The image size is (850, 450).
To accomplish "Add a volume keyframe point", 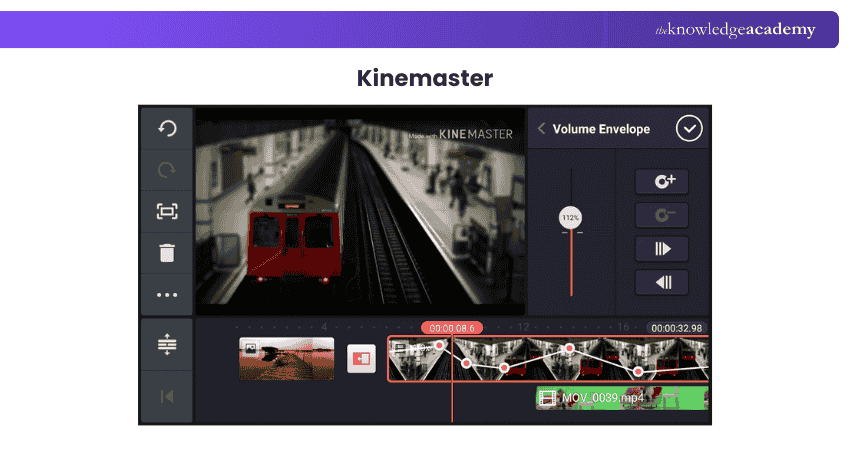I will point(662,181).
